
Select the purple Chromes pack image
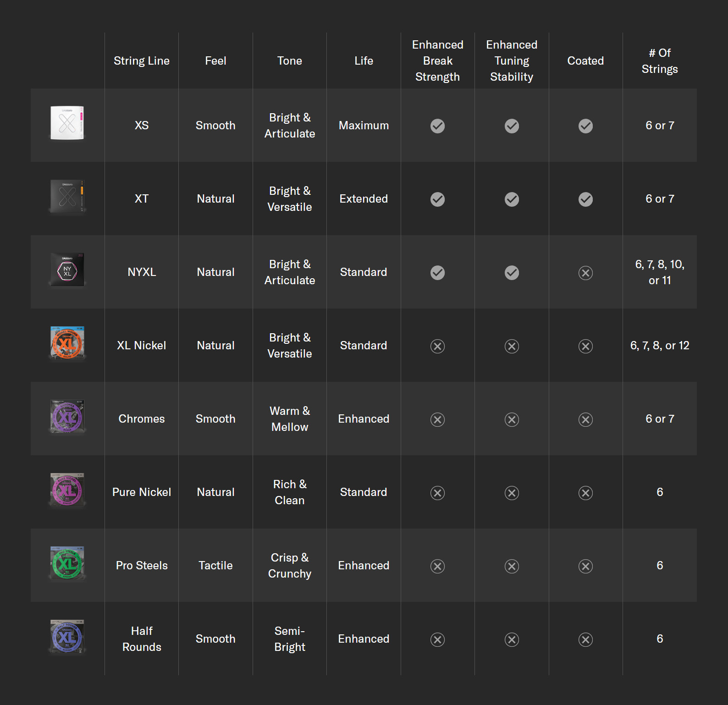pos(67,416)
